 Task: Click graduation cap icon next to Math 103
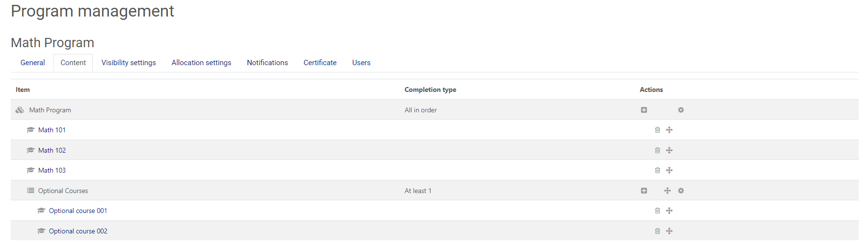click(x=31, y=170)
